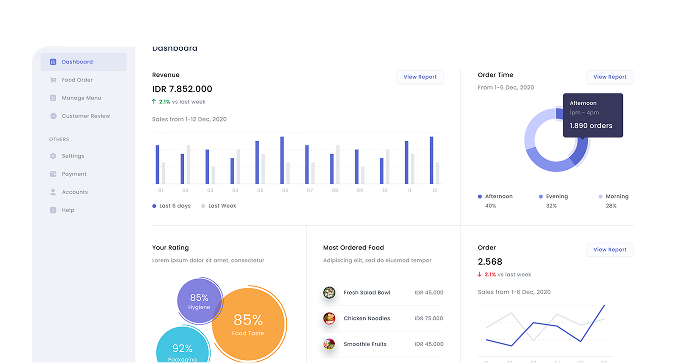This screenshot has height=363, width=683.
Task: Click Chicken Noodles food thumbnail
Action: 329,318
